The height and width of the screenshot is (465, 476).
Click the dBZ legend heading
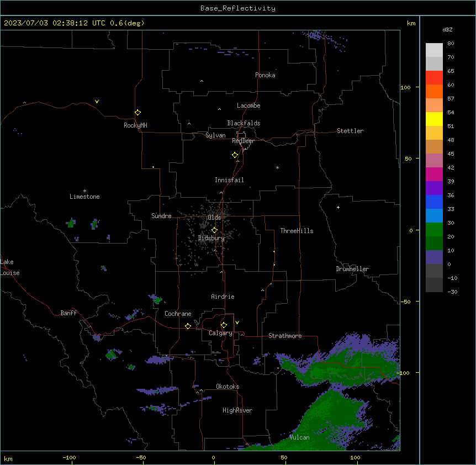(447, 30)
